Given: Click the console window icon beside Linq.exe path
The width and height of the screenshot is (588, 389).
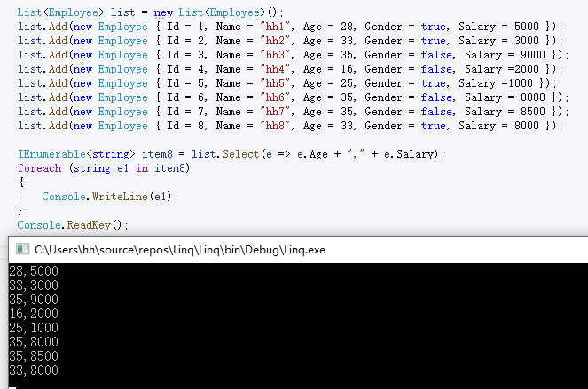Looking at the screenshot, I should tap(22, 249).
